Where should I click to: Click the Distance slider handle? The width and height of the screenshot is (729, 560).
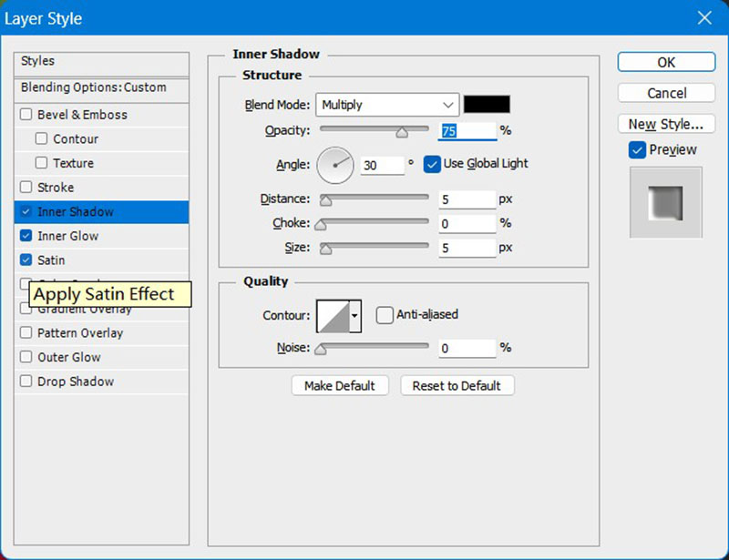326,200
